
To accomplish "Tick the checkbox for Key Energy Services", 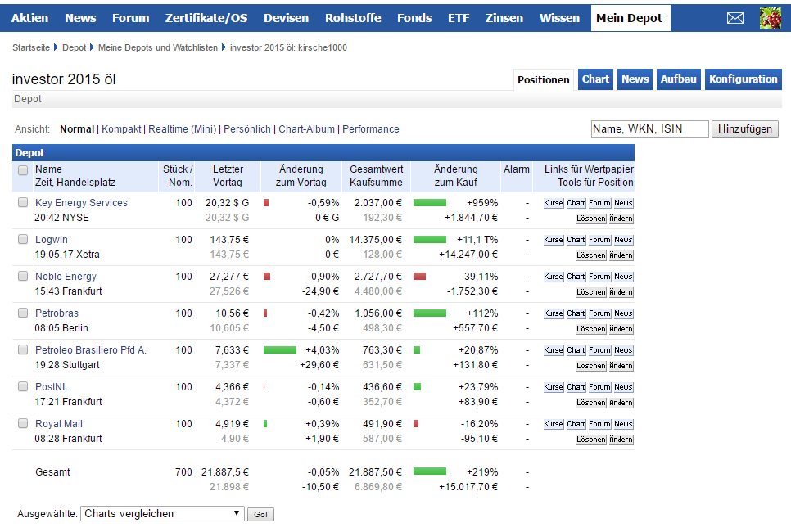I will 23,203.
